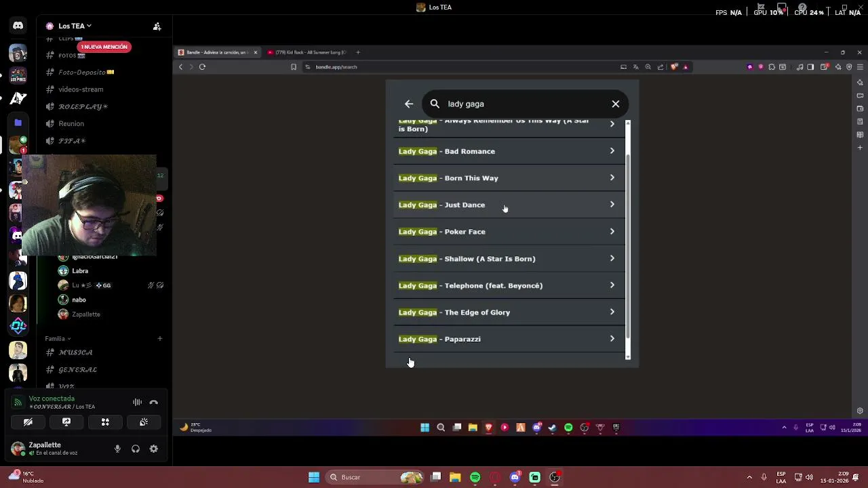
Task: Select Lady Gaga - Poker Face
Action: [509, 232]
